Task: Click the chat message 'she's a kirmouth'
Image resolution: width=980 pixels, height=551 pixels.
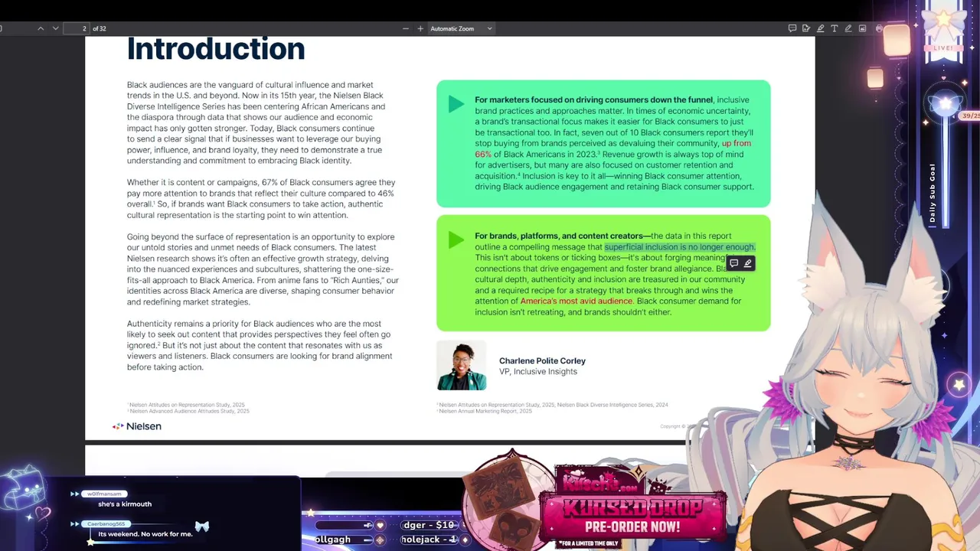Action: tap(125, 504)
